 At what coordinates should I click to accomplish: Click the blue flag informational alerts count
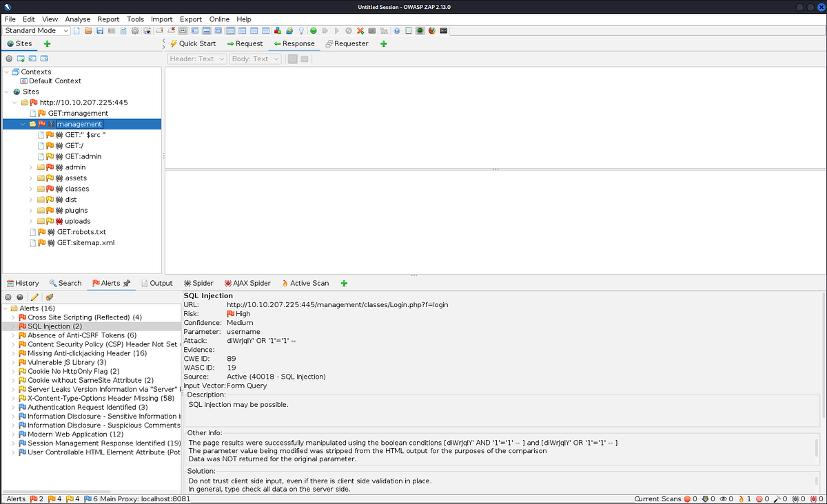tap(92, 498)
